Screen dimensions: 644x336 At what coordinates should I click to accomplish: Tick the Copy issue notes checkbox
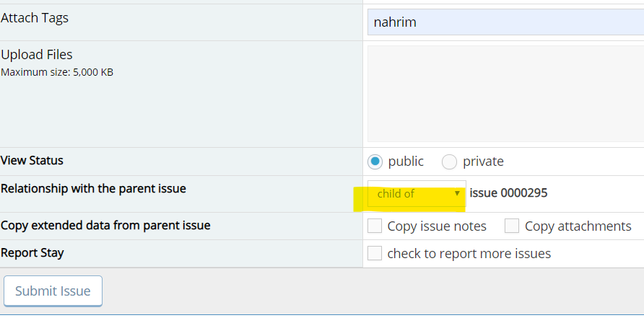click(x=375, y=226)
